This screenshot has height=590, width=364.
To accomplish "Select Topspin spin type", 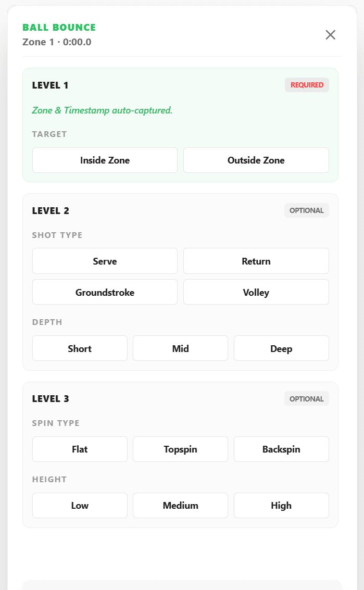I will pos(180,449).
